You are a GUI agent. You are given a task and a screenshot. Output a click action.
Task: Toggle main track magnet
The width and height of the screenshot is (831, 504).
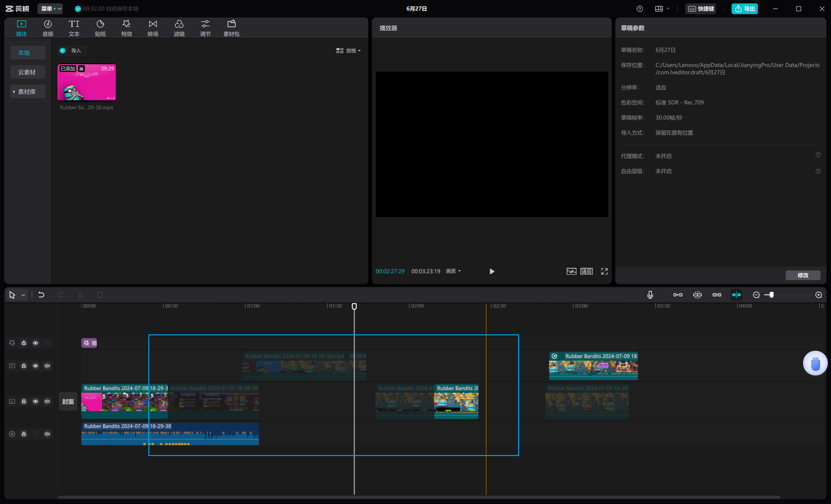tap(678, 295)
